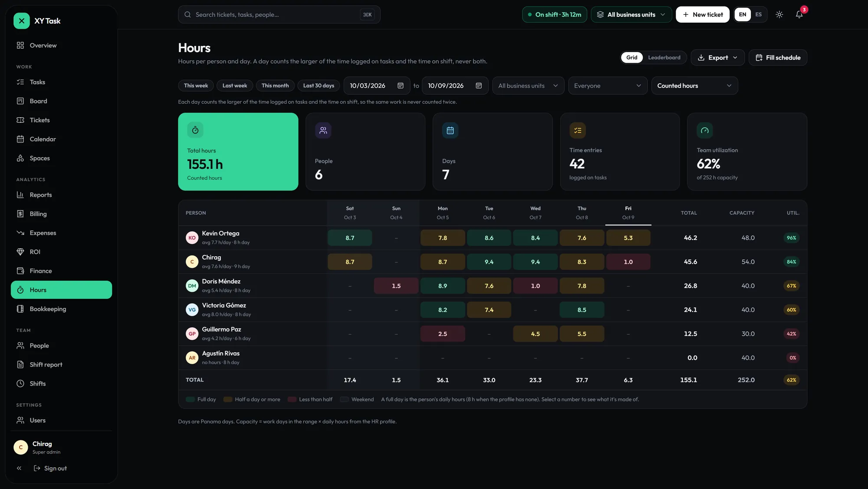The image size is (868, 489).
Task: Expand the Everyone person filter
Action: tap(608, 86)
